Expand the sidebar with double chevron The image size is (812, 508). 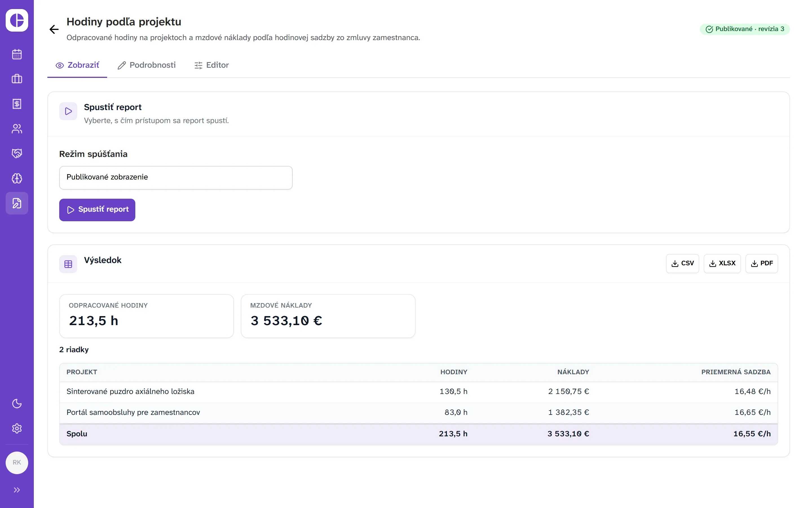17,490
